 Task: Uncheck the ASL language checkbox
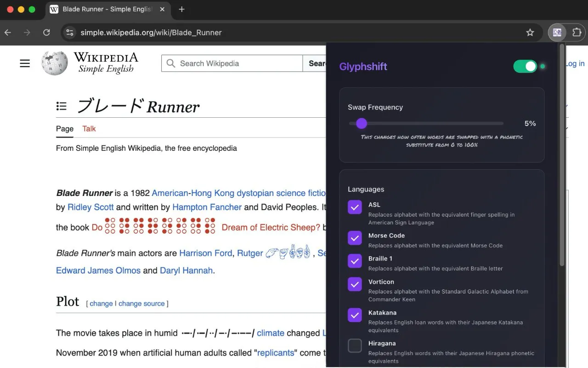(355, 207)
